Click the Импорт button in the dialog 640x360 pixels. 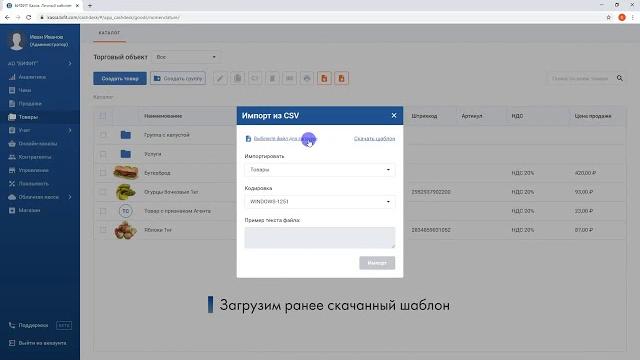(x=377, y=263)
